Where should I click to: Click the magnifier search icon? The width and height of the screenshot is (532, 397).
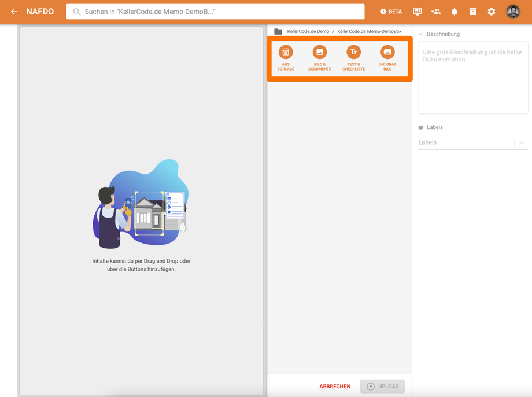pyautogui.click(x=77, y=12)
